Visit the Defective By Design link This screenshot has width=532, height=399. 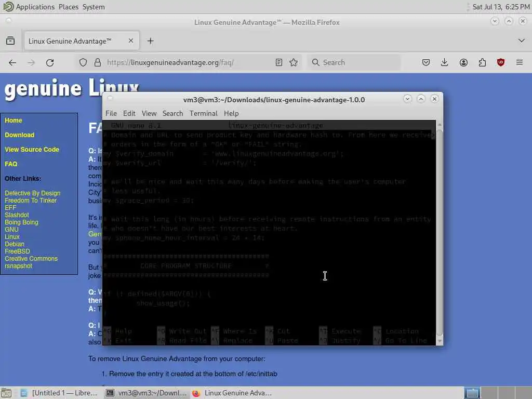[33, 193]
